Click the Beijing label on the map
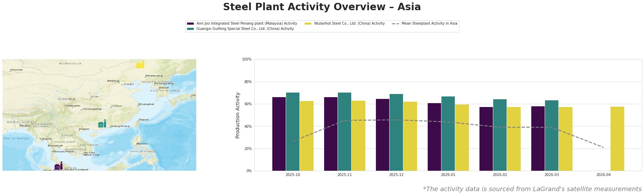This screenshot has height=195, width=644. (113, 81)
